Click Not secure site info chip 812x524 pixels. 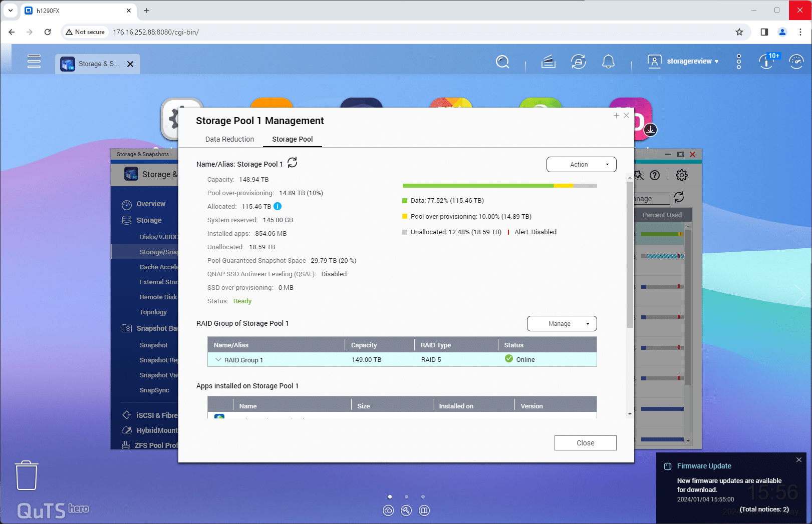[x=85, y=32]
